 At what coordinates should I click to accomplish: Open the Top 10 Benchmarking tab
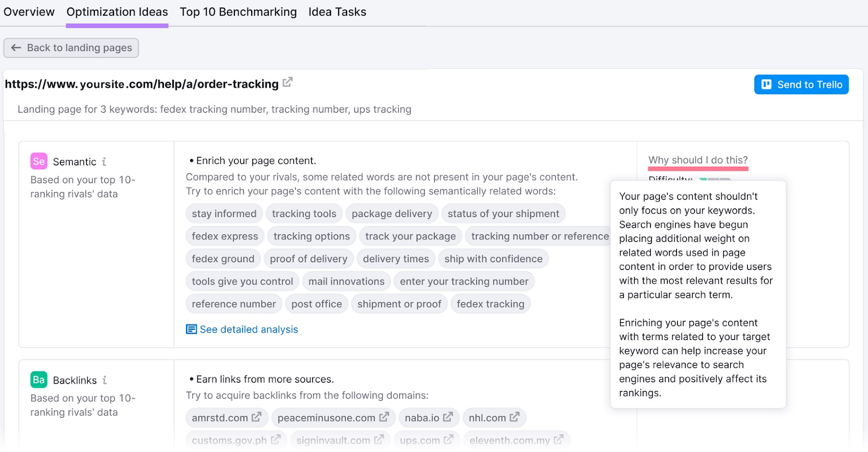tap(238, 12)
